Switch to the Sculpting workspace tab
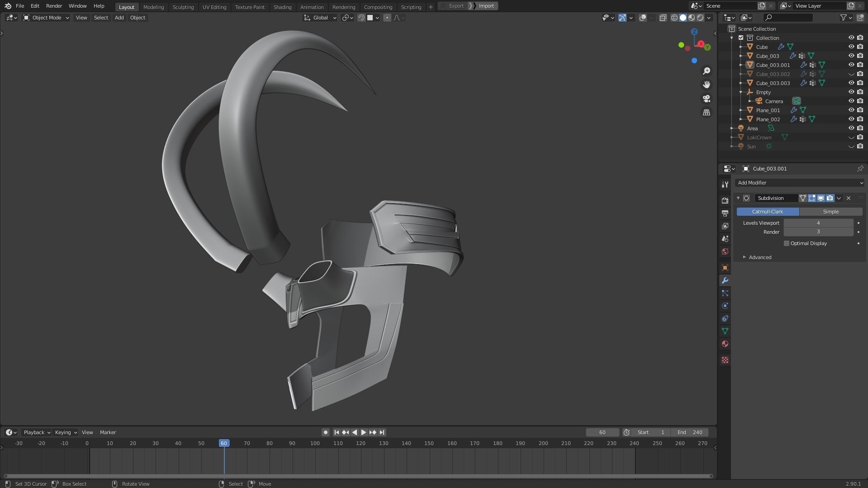 tap(183, 7)
